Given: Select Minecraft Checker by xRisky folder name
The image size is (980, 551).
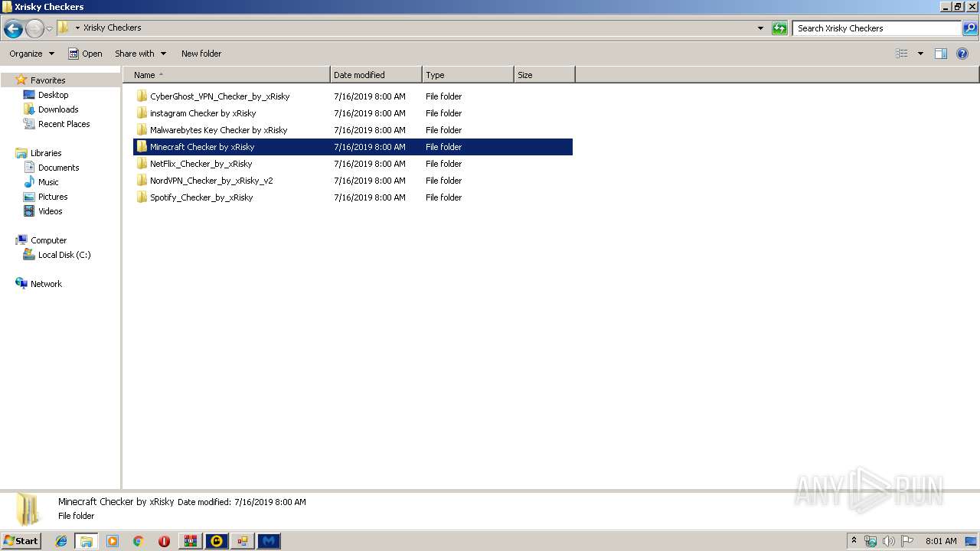Looking at the screenshot, I should pyautogui.click(x=202, y=147).
